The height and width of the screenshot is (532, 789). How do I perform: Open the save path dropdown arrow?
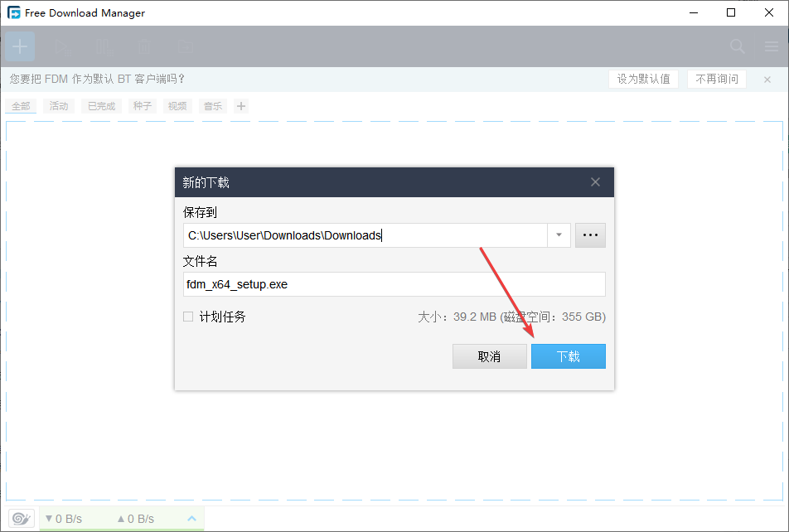pos(559,235)
